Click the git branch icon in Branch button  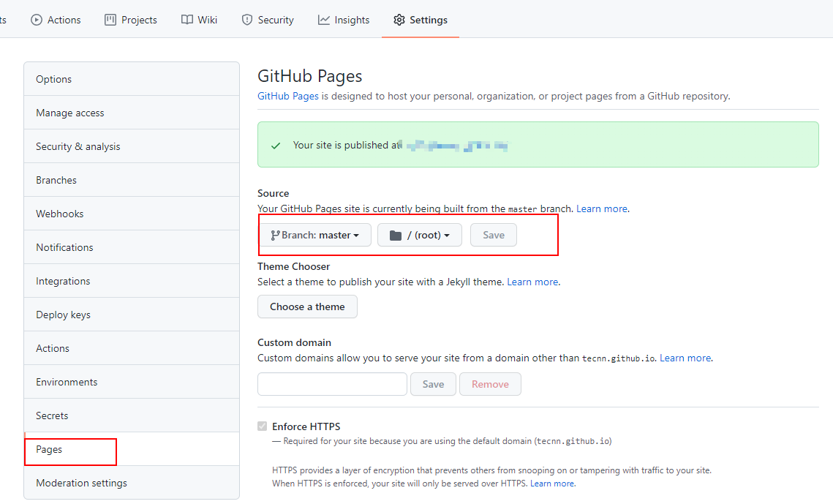coord(275,236)
